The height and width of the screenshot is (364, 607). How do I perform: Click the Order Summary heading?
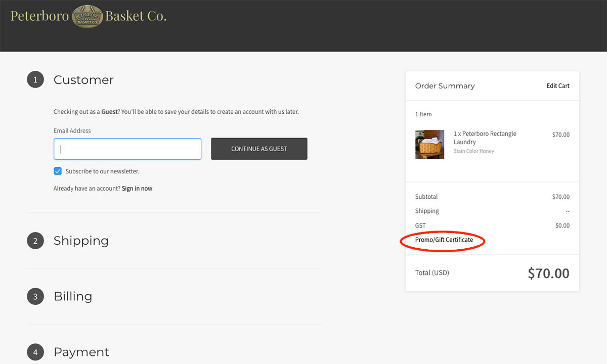point(445,86)
